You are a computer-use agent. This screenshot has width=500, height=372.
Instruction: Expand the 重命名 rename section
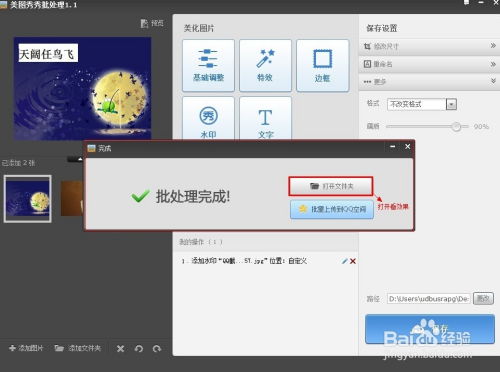tap(429, 64)
